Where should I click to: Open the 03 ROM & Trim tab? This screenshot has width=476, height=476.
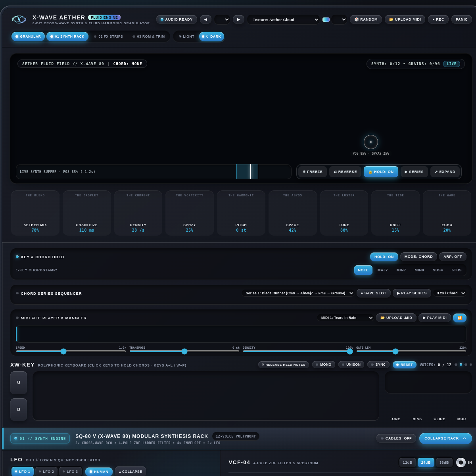[149, 36]
